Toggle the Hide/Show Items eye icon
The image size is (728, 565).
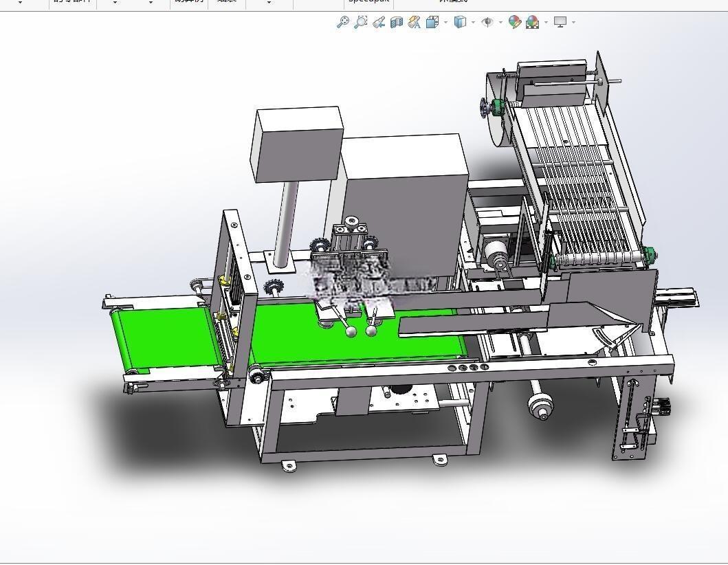pos(487,22)
